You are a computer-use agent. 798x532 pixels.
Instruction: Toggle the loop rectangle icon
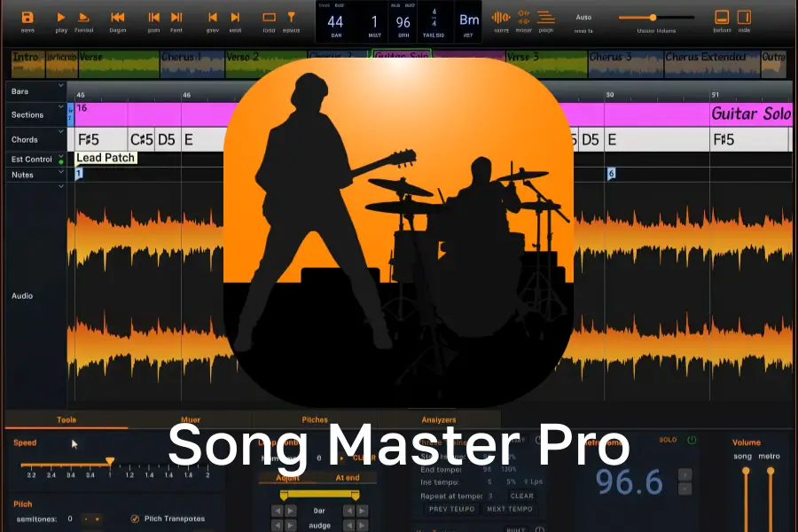pyautogui.click(x=269, y=18)
